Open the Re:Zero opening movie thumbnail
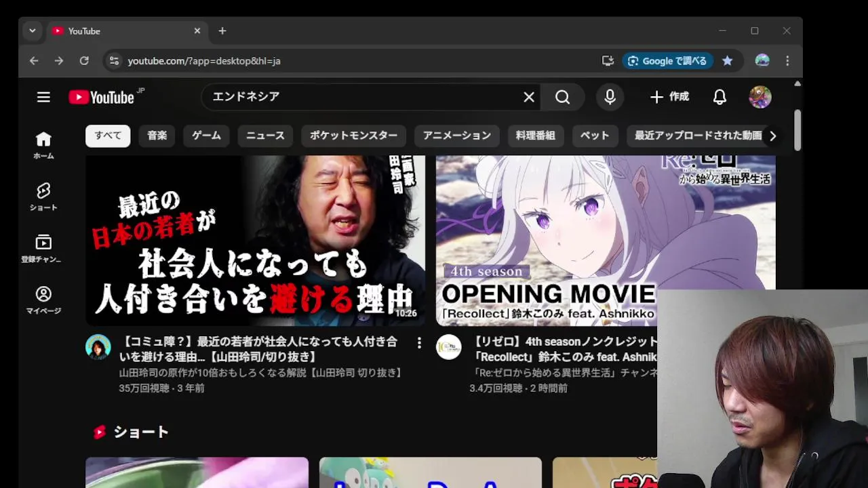 coord(606,241)
